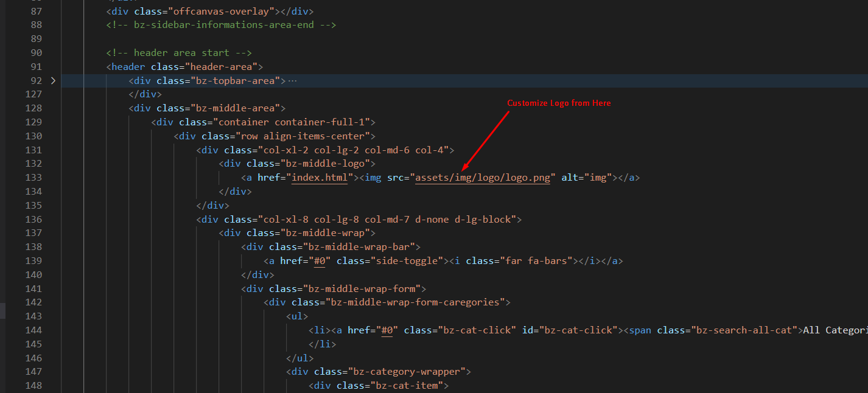Expand the folded bz-topbar-area div on line 92
This screenshot has width=868, height=393.
tap(53, 80)
